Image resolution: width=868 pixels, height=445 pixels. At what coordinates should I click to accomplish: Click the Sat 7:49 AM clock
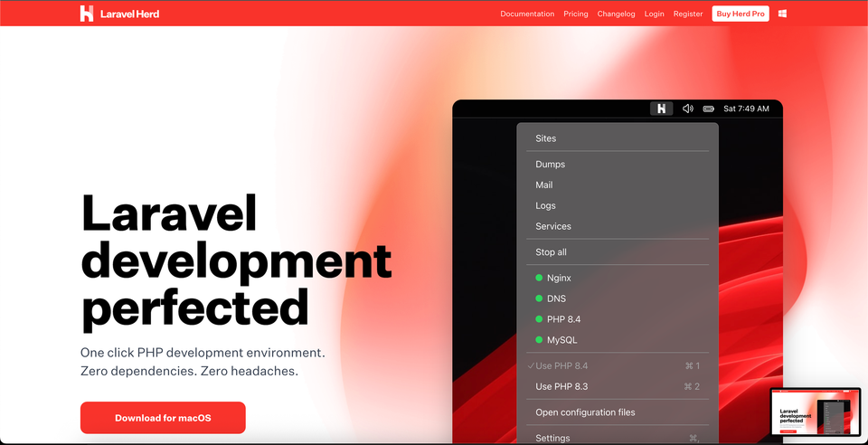pos(746,109)
